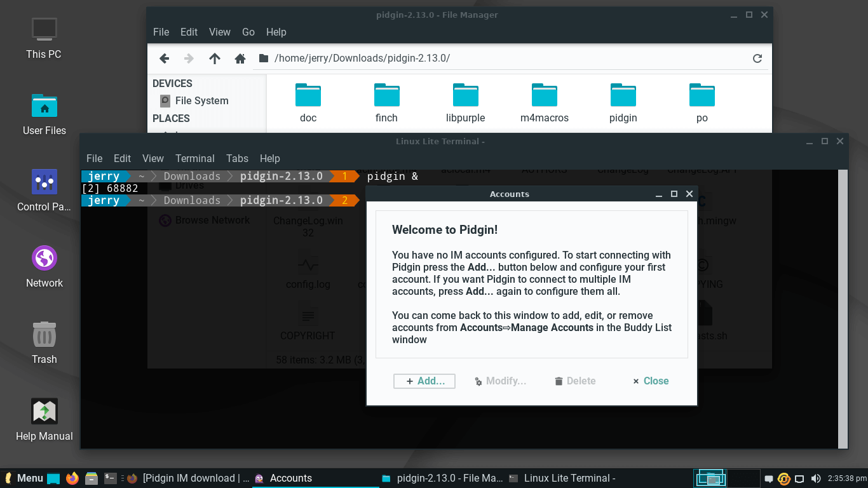The width and height of the screenshot is (868, 488).
Task: Click the back arrow in File Manager
Action: click(164, 58)
